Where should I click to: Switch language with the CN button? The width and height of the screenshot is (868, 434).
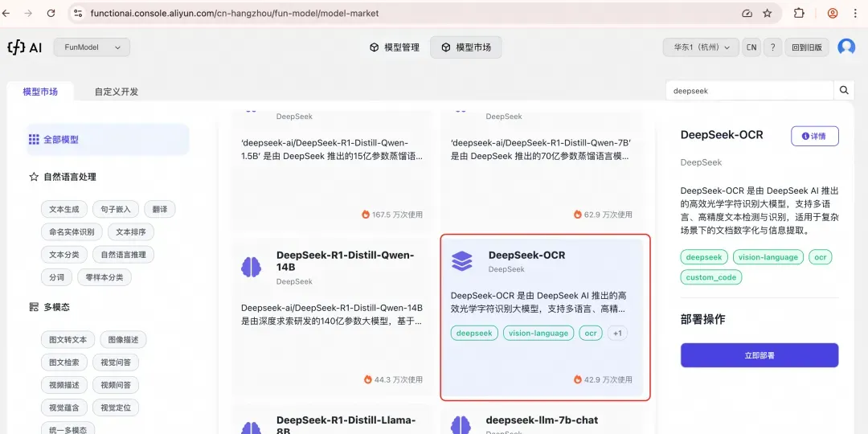(x=751, y=47)
